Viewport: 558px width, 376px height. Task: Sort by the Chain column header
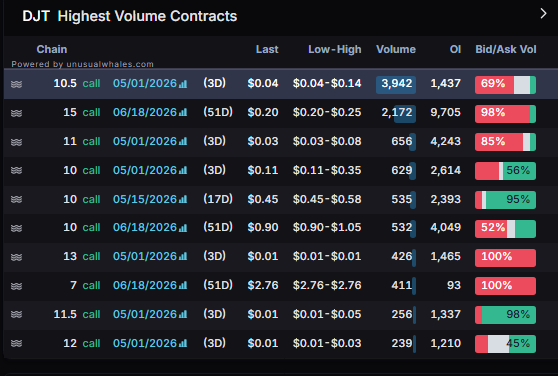pos(52,49)
